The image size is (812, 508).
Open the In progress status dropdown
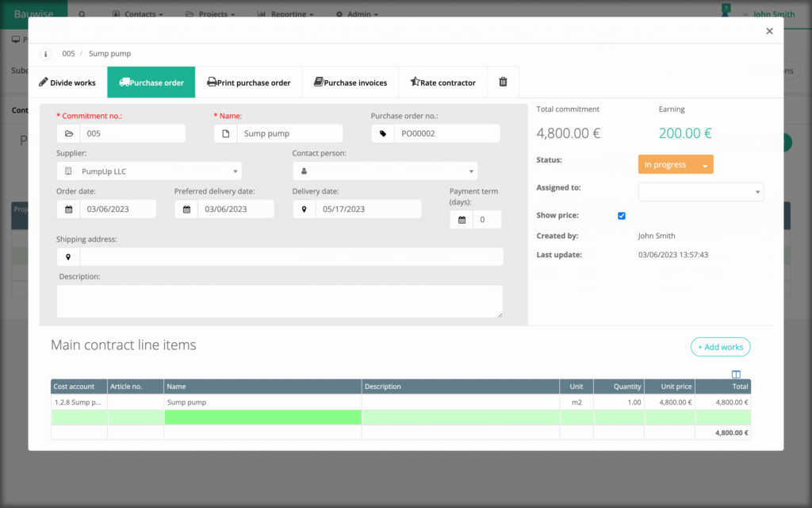(x=676, y=164)
